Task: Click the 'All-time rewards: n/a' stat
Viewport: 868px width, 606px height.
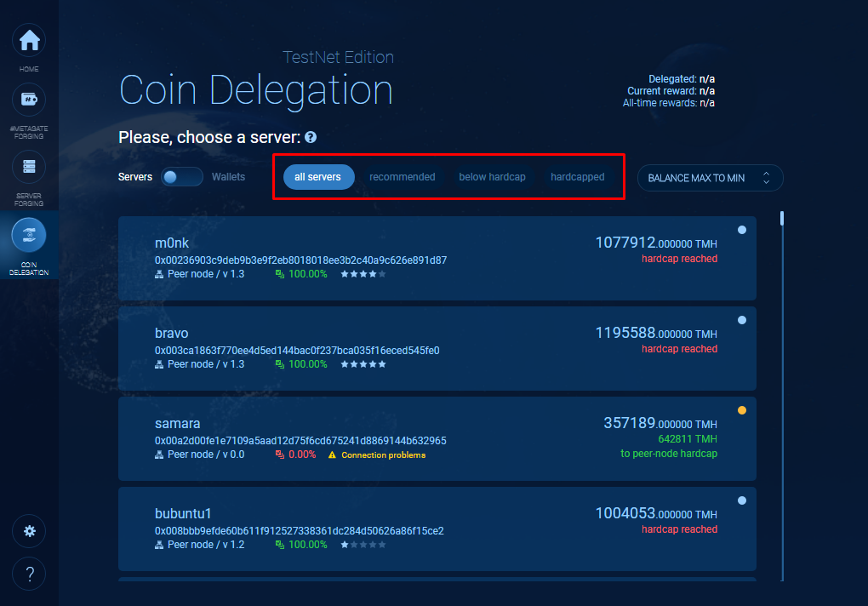Action: 669,103
